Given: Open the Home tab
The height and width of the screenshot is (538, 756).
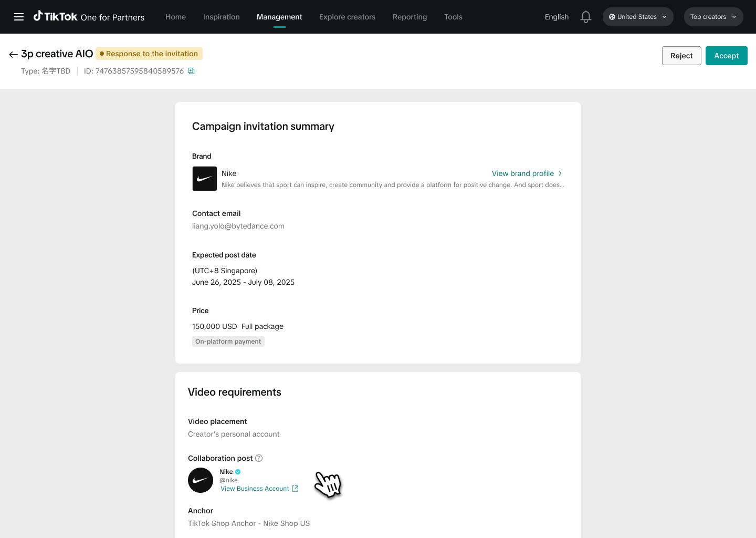Looking at the screenshot, I should (175, 17).
